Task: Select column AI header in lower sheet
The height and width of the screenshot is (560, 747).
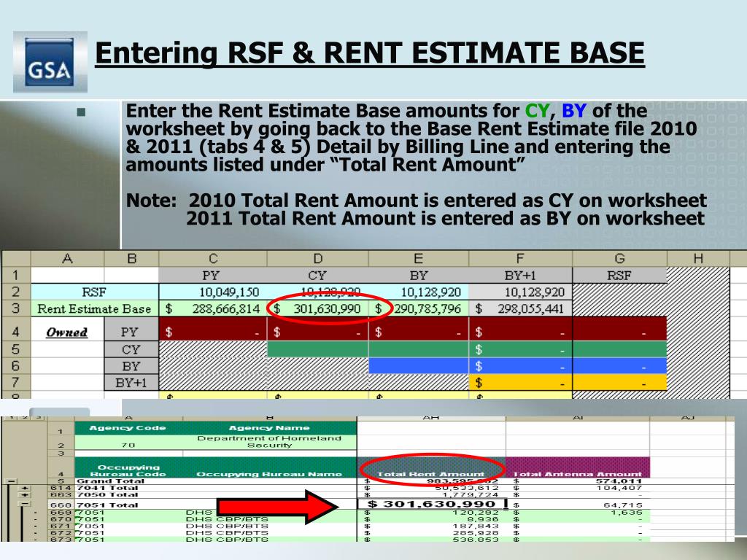Action: pos(578,418)
